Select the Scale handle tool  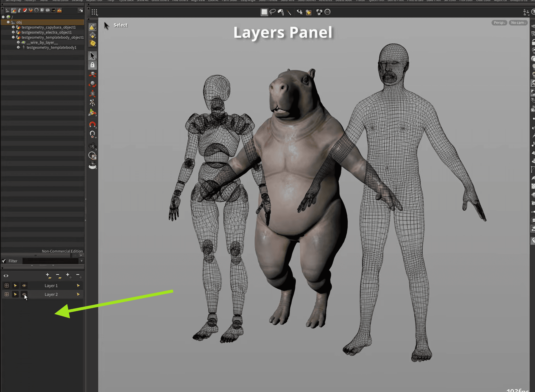pyautogui.click(x=92, y=93)
